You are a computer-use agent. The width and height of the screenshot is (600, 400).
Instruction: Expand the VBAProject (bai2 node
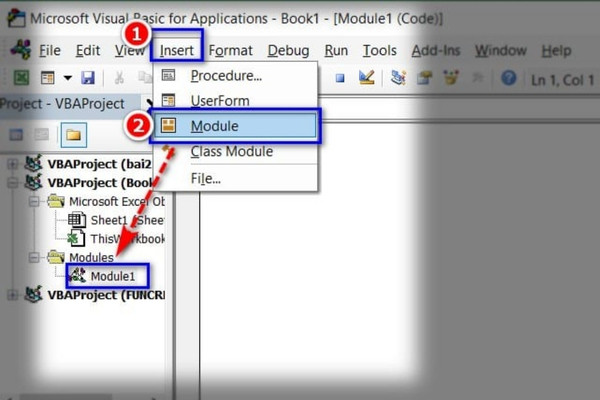[13, 164]
